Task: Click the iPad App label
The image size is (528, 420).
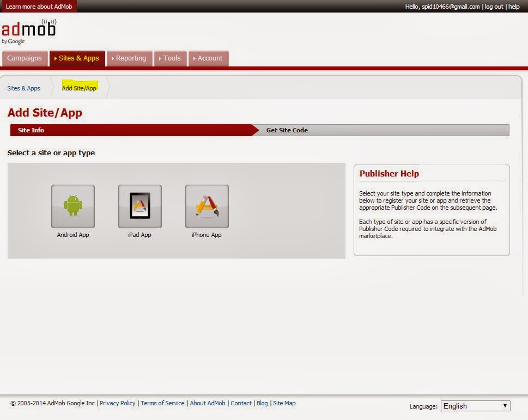Action: pyautogui.click(x=139, y=235)
